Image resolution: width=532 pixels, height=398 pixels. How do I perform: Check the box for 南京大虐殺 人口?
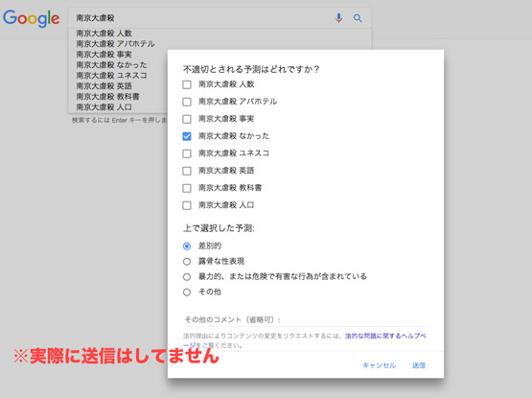187,205
